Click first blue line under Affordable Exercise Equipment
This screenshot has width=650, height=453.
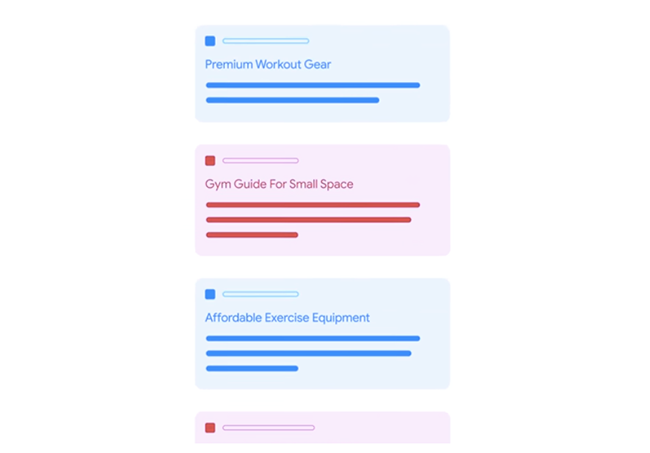(x=313, y=339)
